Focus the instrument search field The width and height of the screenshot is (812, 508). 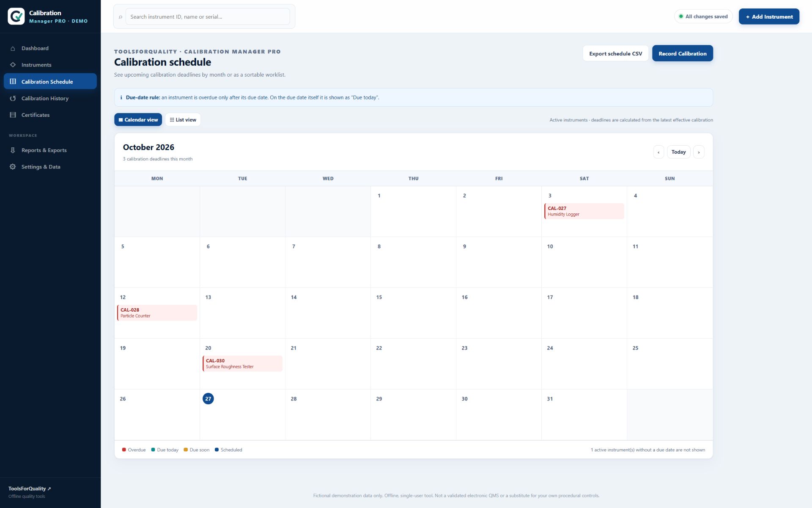tap(208, 17)
